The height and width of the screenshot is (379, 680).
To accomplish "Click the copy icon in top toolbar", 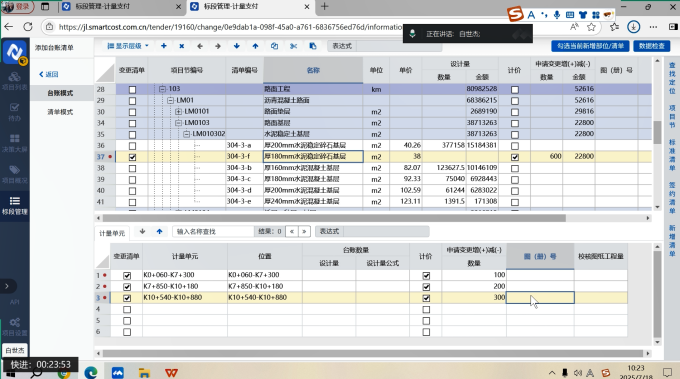I will pos(274,46).
